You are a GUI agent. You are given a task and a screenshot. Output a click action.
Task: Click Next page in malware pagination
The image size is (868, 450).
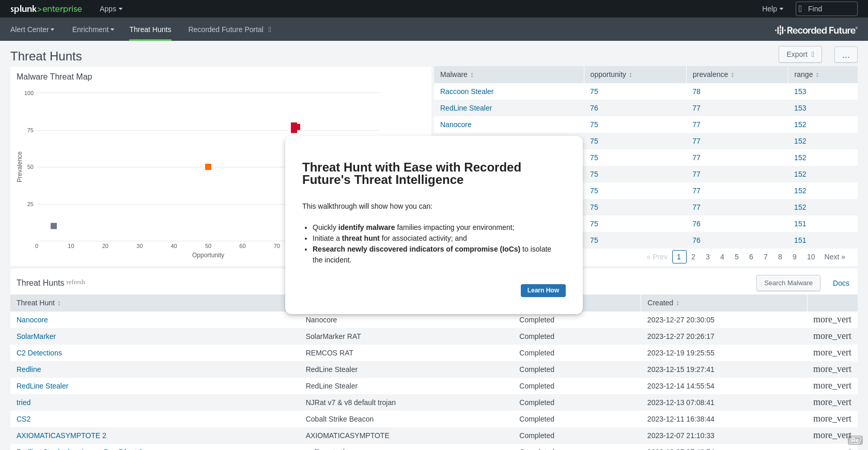tap(834, 257)
